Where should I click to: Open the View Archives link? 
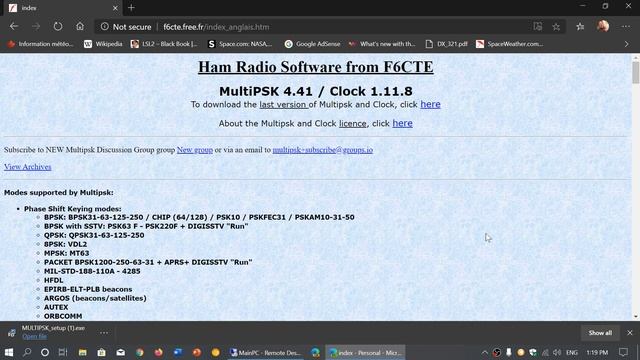[x=28, y=167]
